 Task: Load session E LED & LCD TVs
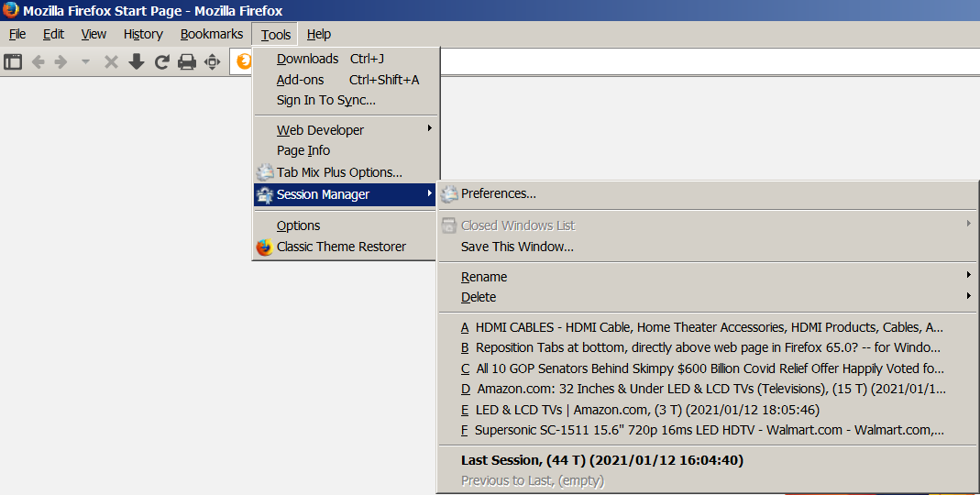[708, 410]
